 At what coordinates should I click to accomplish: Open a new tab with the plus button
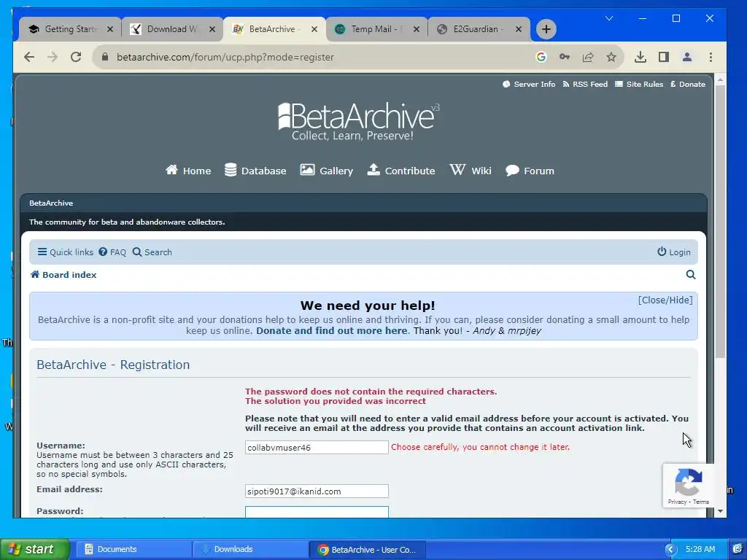click(546, 29)
